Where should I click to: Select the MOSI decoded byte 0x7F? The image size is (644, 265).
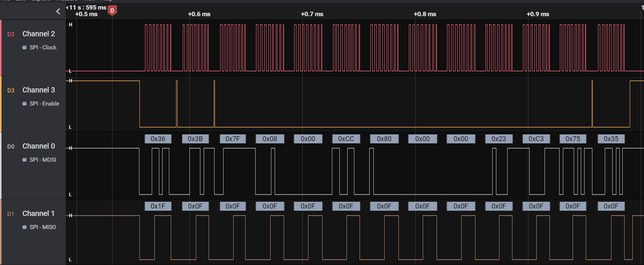[x=232, y=139]
